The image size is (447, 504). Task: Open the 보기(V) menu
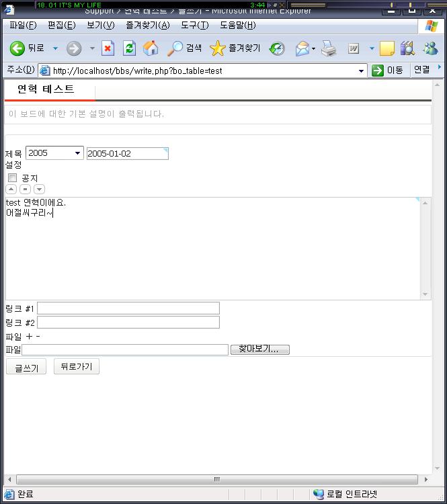point(101,25)
